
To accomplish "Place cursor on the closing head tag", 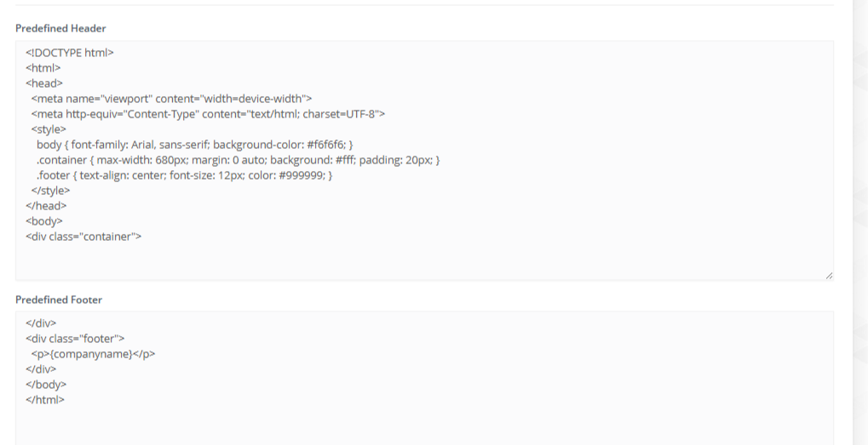I will (46, 206).
